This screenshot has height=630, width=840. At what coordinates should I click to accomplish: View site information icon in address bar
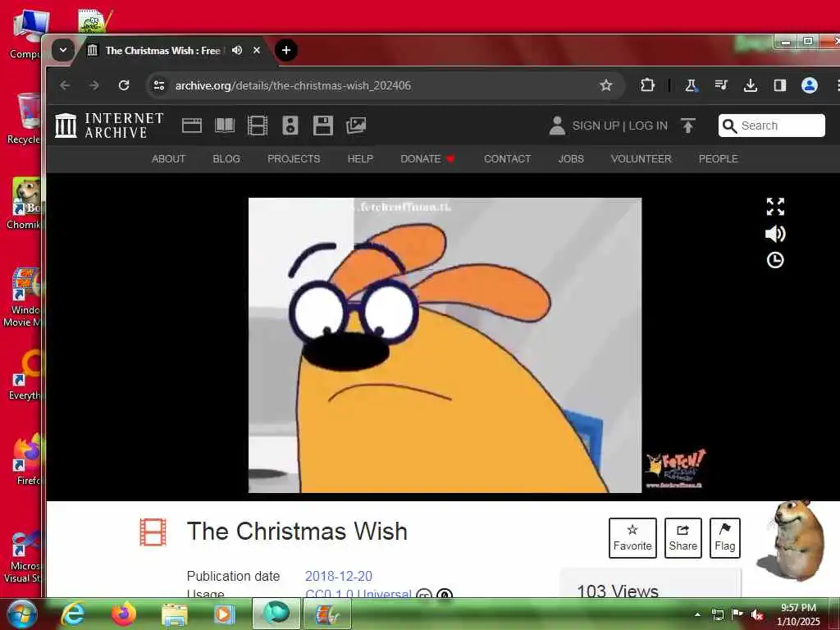point(159,85)
